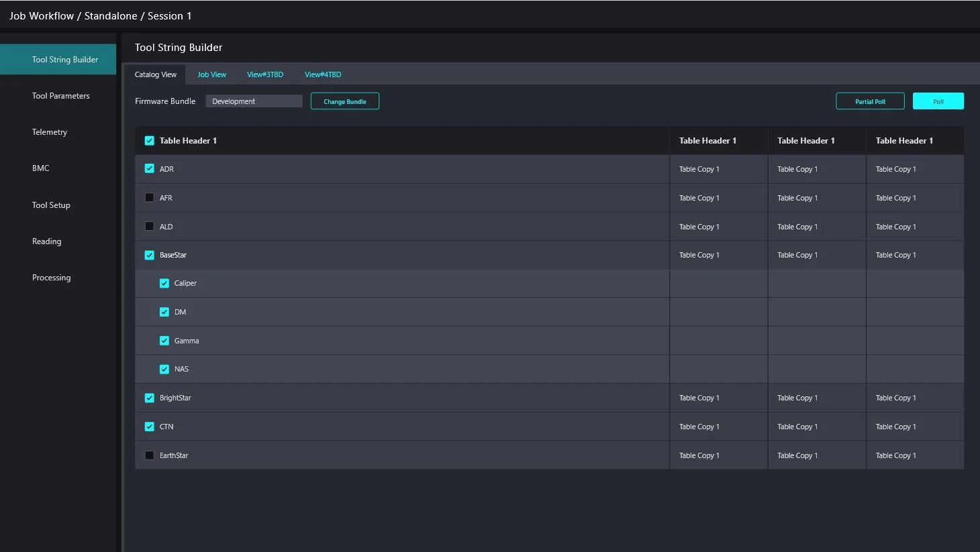This screenshot has height=552, width=980.
Task: Select the 'Gamma' child row label
Action: pyautogui.click(x=187, y=341)
